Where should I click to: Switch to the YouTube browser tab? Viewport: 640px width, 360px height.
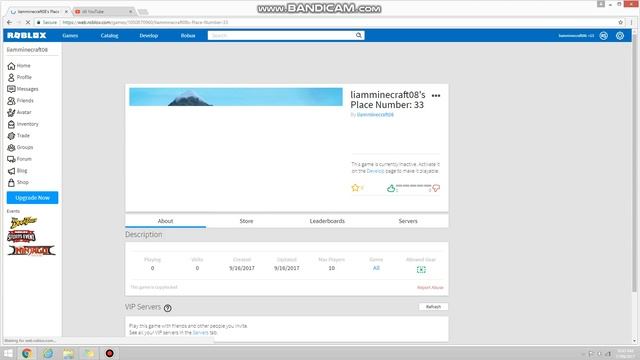pyautogui.click(x=103, y=11)
